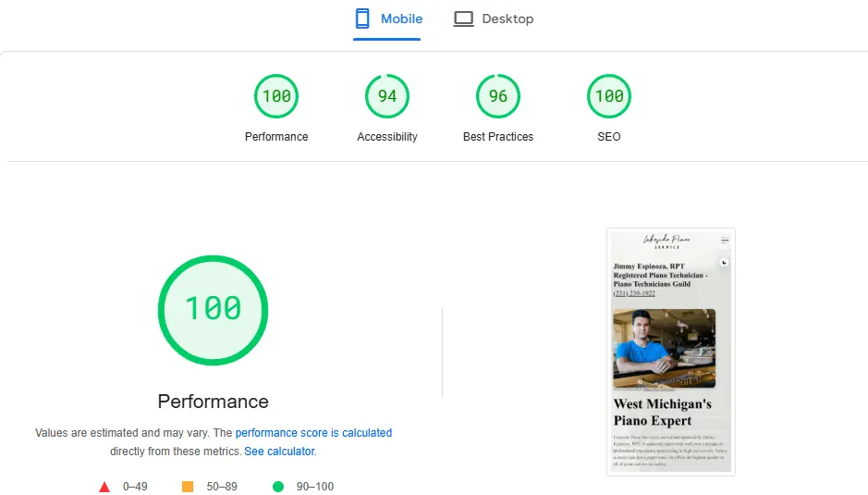Click the 'West Michigan's Piano Expert' heading
The height and width of the screenshot is (495, 868).
click(662, 412)
